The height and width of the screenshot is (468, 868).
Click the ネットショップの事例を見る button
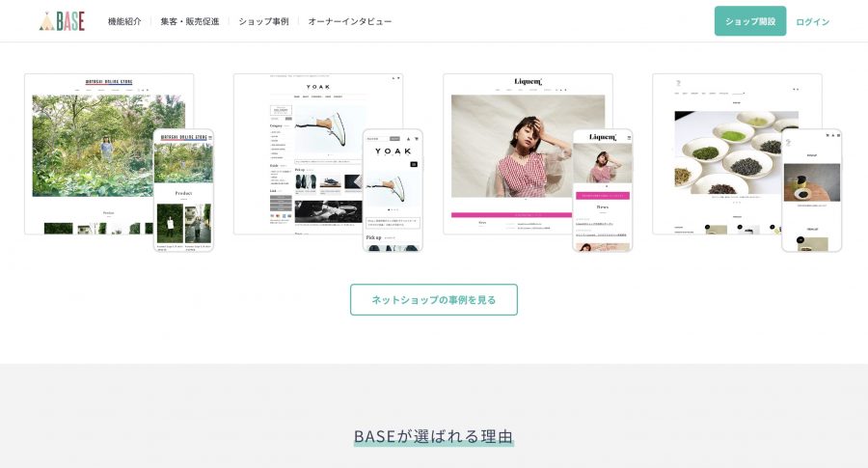[433, 300]
